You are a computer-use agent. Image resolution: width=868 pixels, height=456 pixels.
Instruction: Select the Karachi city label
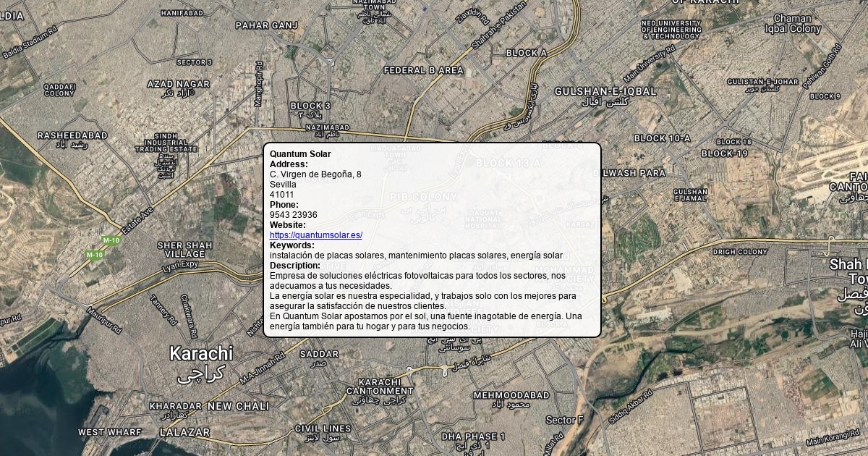click(x=201, y=354)
